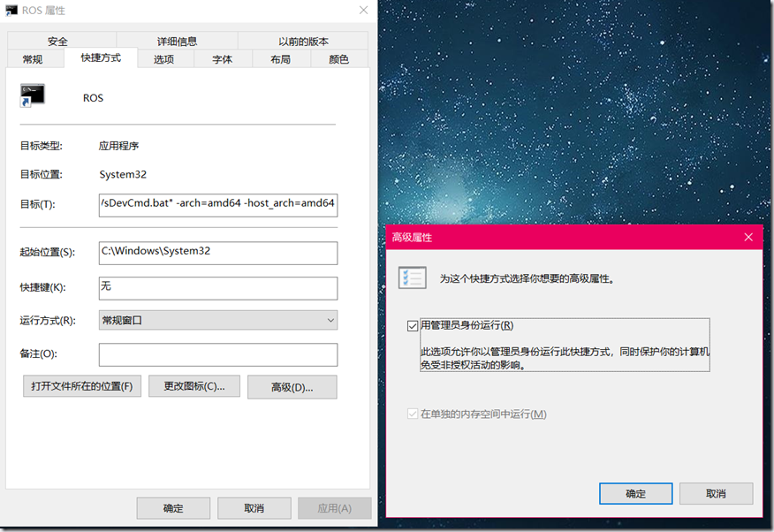Click the checklist icon in Advanced Properties
Image resolution: width=774 pixels, height=532 pixels.
[412, 277]
